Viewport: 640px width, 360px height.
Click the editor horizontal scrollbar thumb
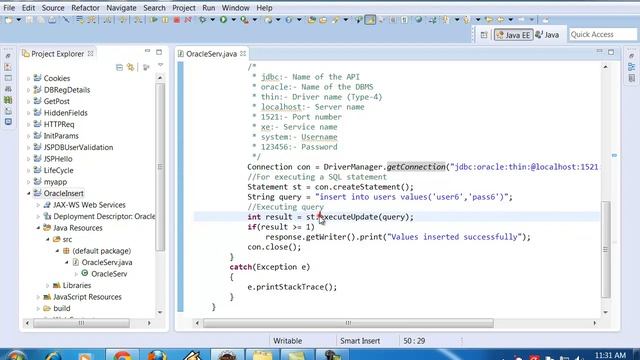[x=348, y=323]
